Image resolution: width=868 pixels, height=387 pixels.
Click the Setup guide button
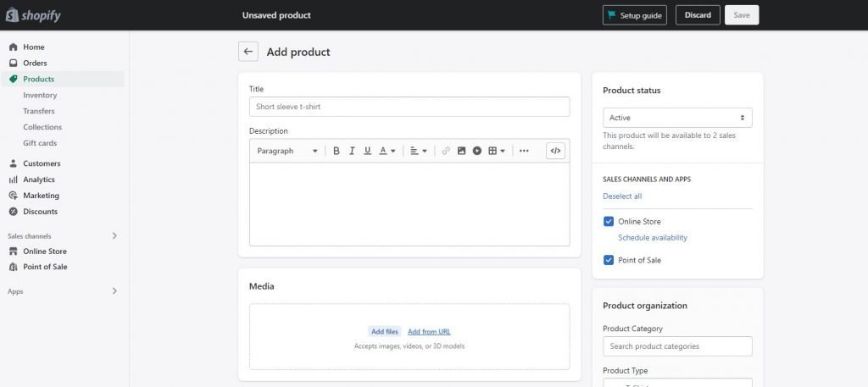[x=634, y=15]
